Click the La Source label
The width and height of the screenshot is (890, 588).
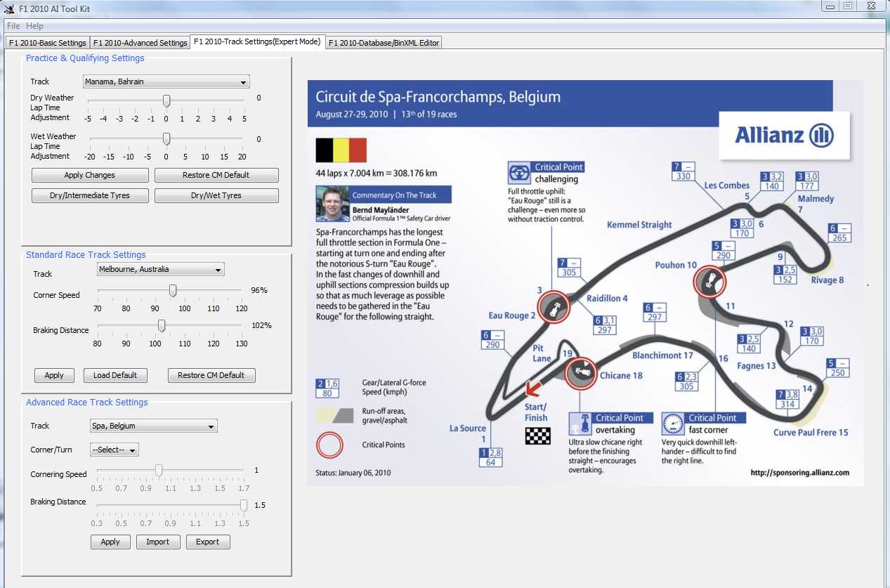(468, 428)
